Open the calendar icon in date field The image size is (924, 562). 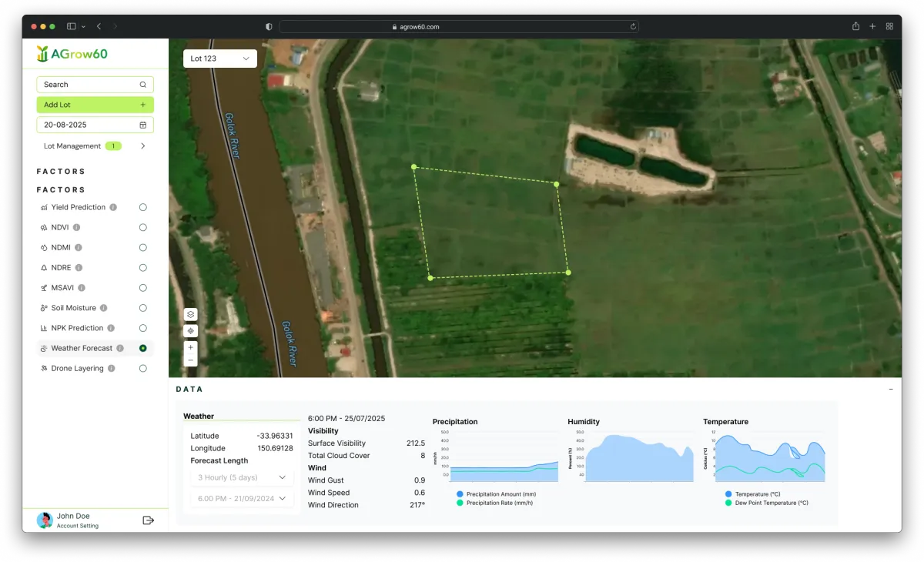tap(142, 125)
